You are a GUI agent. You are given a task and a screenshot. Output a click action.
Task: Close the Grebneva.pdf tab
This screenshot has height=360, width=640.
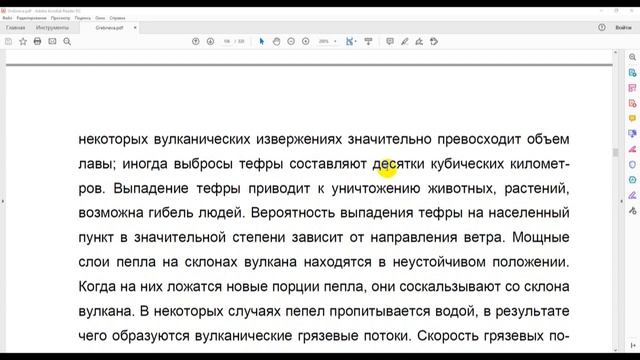click(x=135, y=28)
